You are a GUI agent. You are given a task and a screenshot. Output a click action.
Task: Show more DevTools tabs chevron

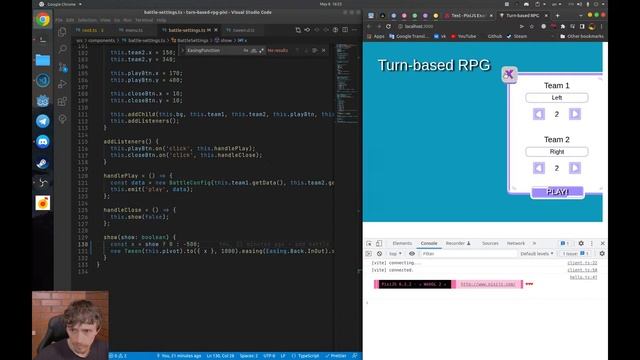click(x=534, y=243)
